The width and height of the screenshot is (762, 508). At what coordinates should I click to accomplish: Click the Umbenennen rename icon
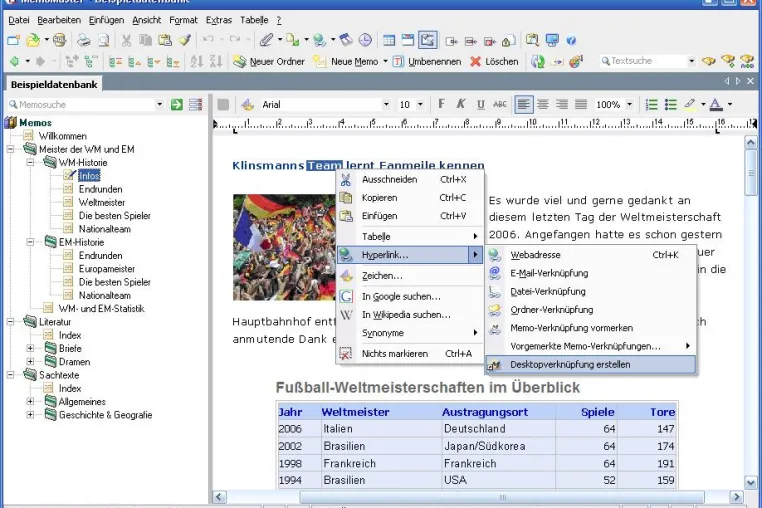(398, 61)
